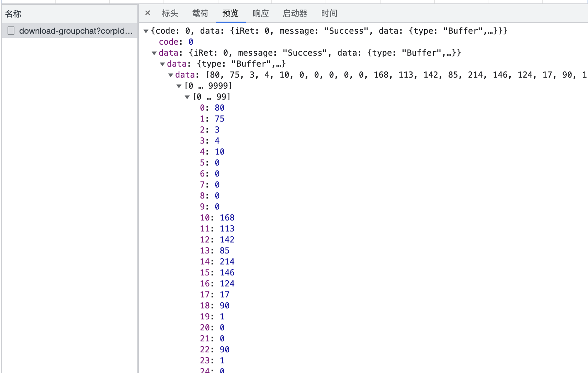This screenshot has width=588, height=373.
Task: Collapse the [0 … 9999] array range
Action: (x=179, y=86)
